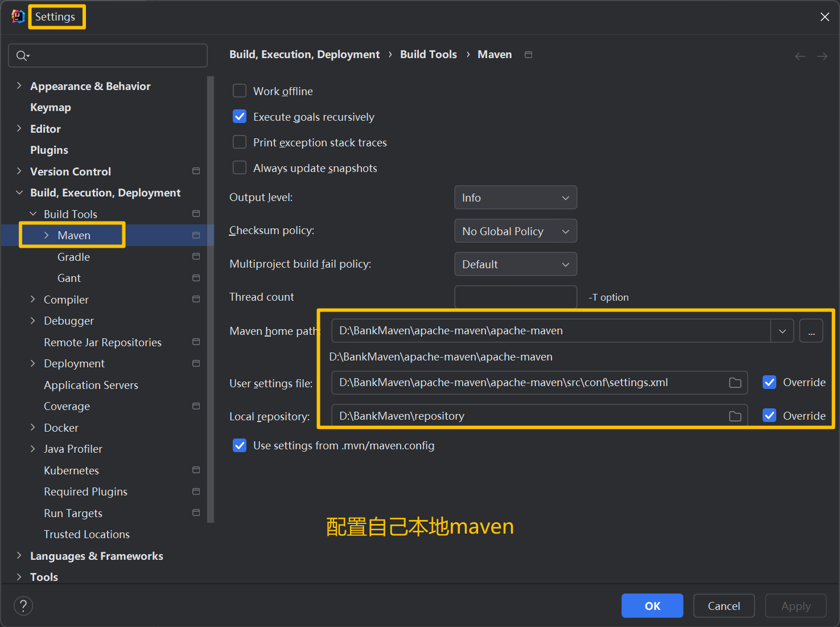Expand the Docker node
Screen dimensions: 840x627
tap(32, 427)
